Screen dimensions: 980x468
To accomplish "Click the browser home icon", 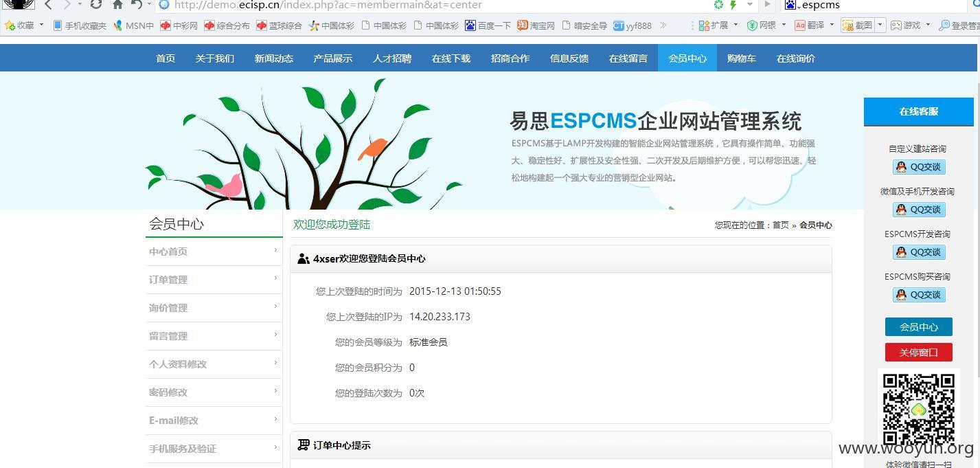I will (x=117, y=5).
